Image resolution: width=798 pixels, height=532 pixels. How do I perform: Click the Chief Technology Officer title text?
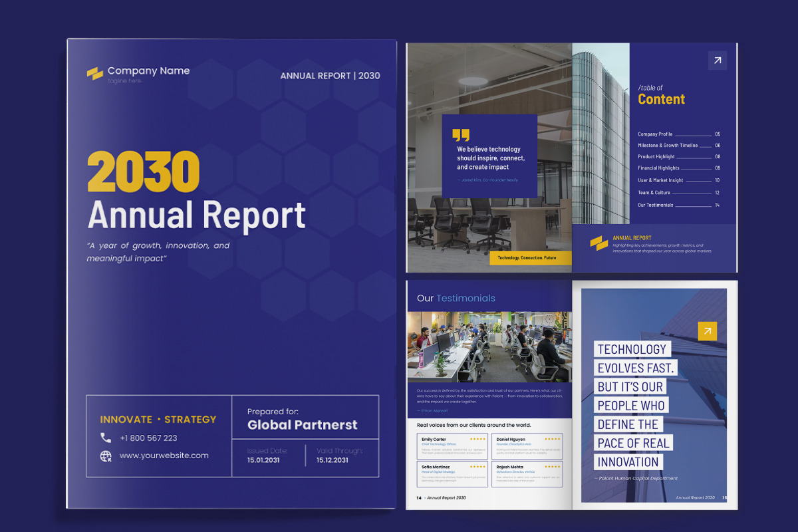[439, 444]
